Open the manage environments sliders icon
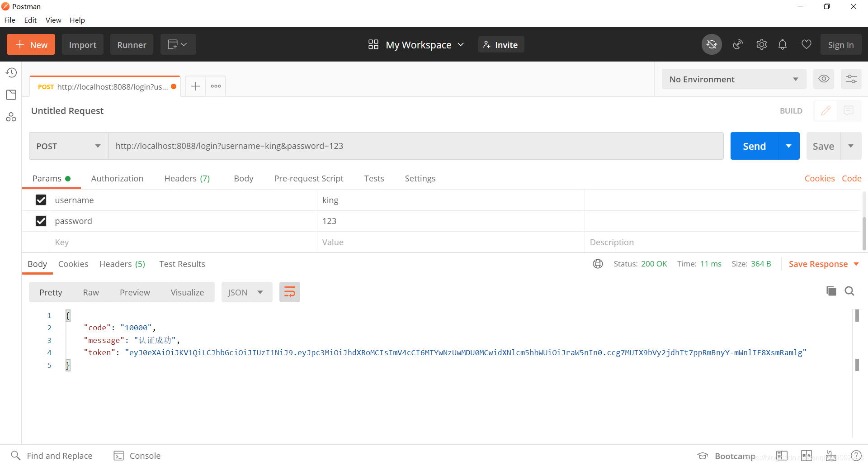868x466 pixels. [851, 79]
